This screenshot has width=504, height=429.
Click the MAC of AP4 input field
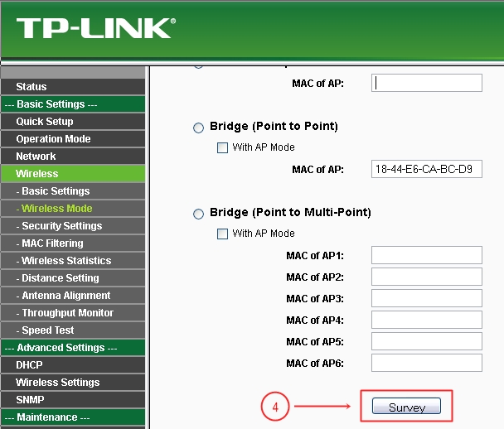(427, 320)
